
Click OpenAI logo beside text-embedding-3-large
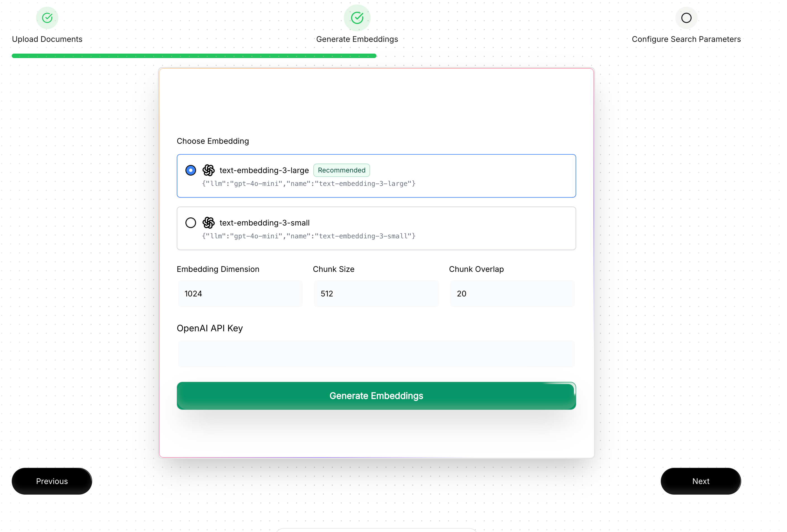[x=209, y=170]
